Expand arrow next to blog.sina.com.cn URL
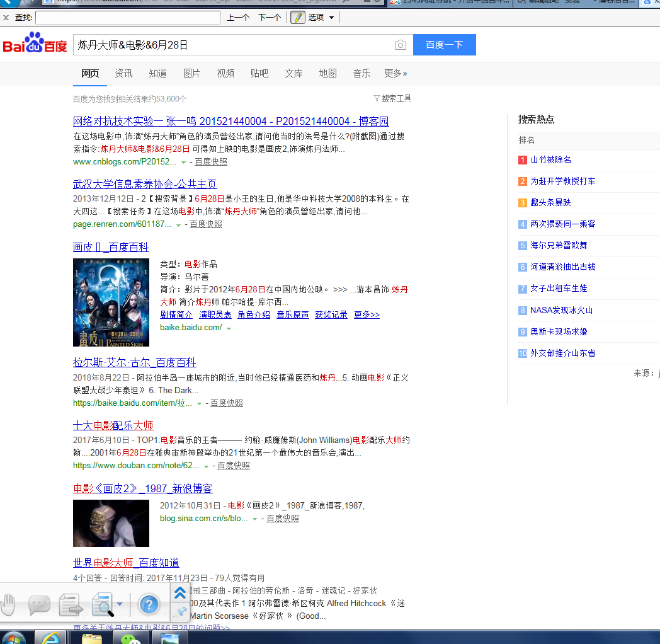The image size is (660, 644). click(254, 519)
